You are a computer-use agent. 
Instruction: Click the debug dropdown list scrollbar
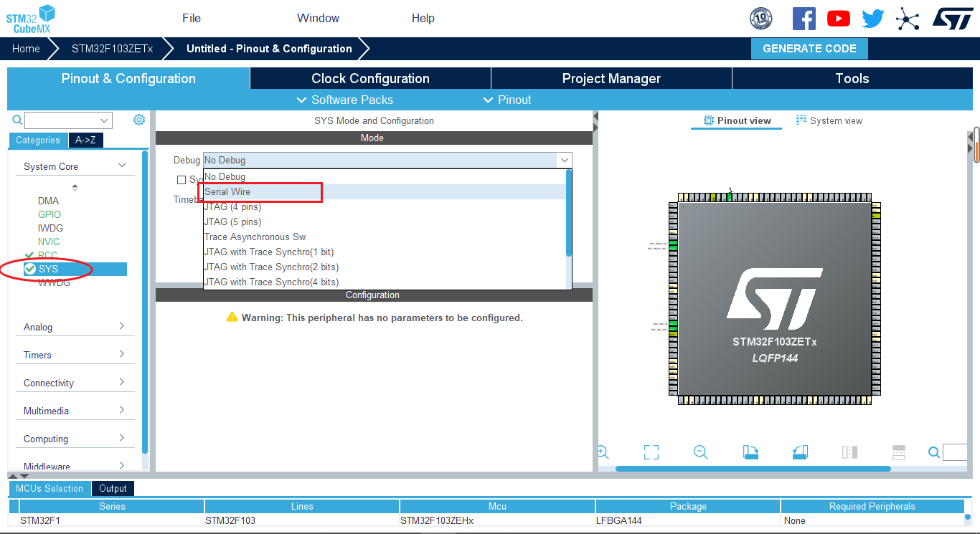tap(569, 213)
